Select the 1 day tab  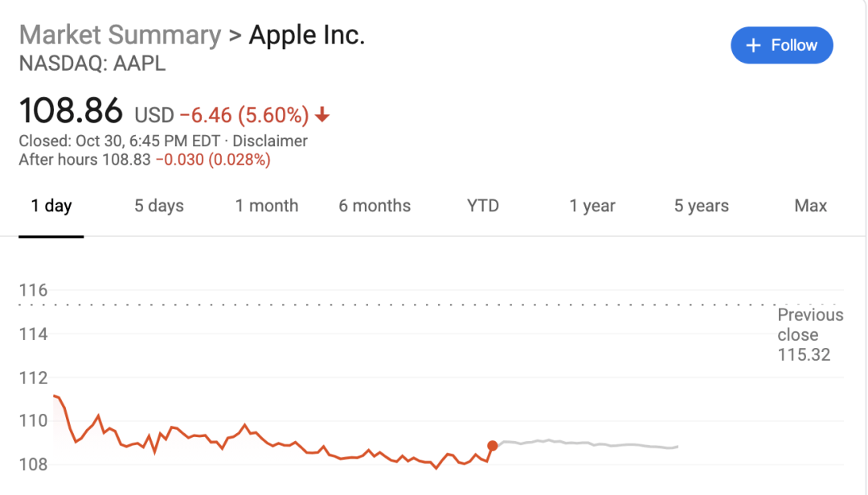point(51,206)
